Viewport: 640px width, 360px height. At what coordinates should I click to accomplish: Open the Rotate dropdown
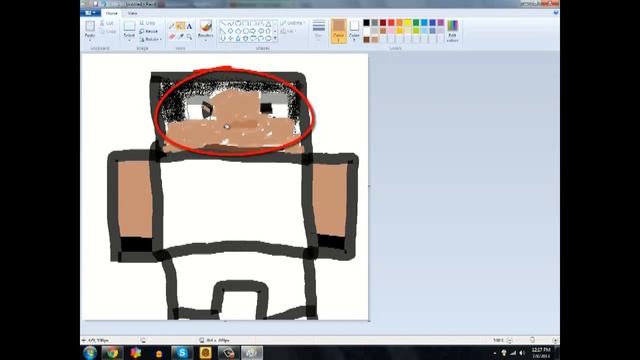click(x=151, y=40)
